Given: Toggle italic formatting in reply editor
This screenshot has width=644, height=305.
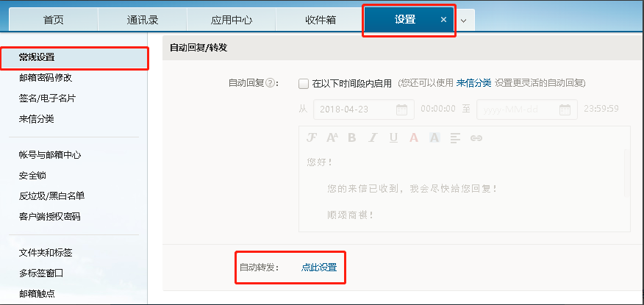Looking at the screenshot, I should point(373,137).
